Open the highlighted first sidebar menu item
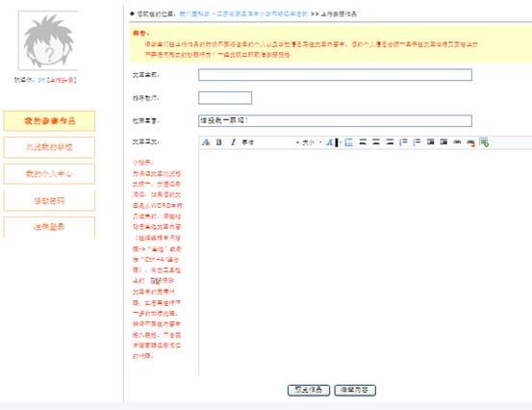This screenshot has width=532, height=410. point(49,121)
